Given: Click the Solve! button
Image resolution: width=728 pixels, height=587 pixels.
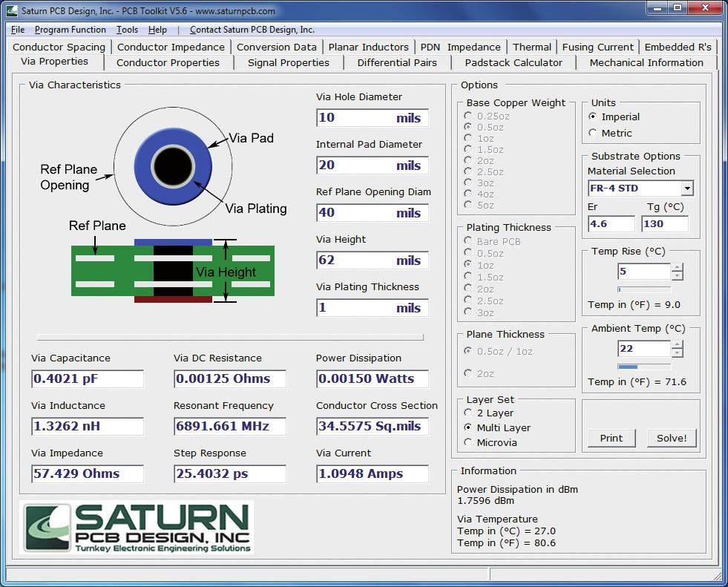Looking at the screenshot, I should [671, 438].
